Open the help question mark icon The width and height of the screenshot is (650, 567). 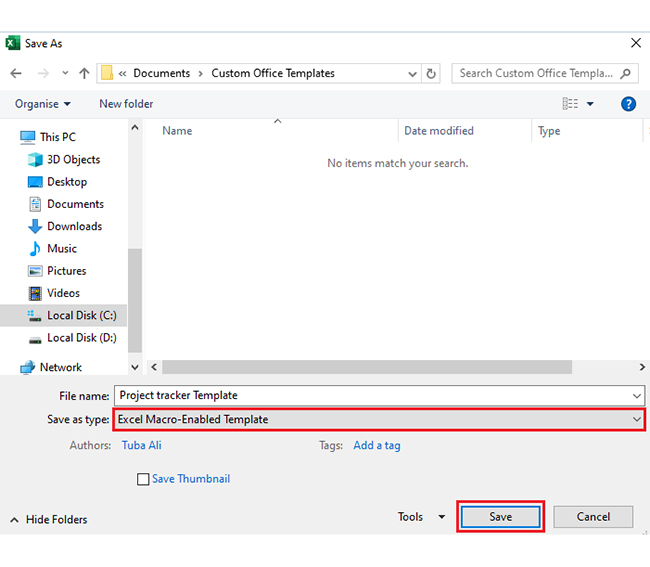tap(628, 104)
